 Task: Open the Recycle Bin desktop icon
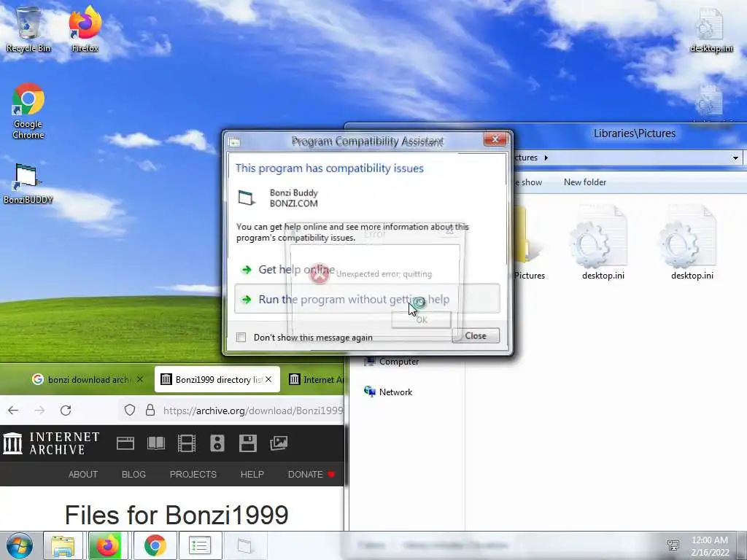[x=28, y=28]
